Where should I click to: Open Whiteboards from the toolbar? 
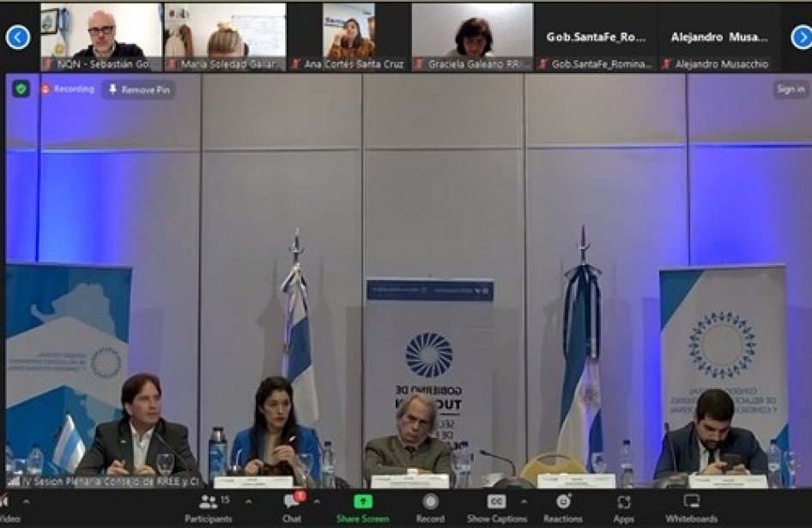(x=691, y=506)
